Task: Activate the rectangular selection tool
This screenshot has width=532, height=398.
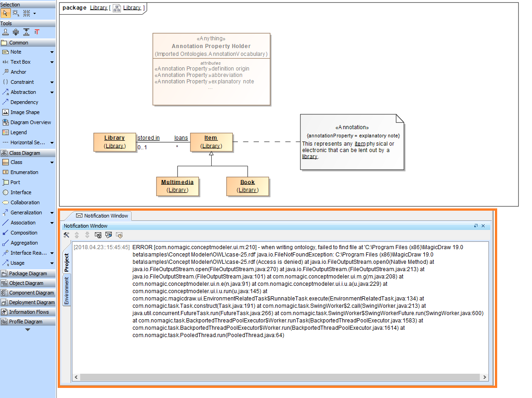Action: click(x=16, y=13)
